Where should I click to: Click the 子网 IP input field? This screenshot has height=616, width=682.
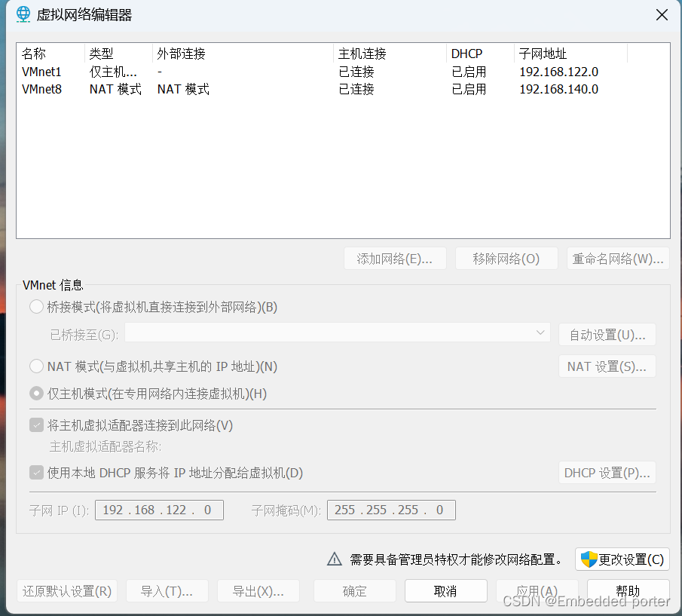159,510
